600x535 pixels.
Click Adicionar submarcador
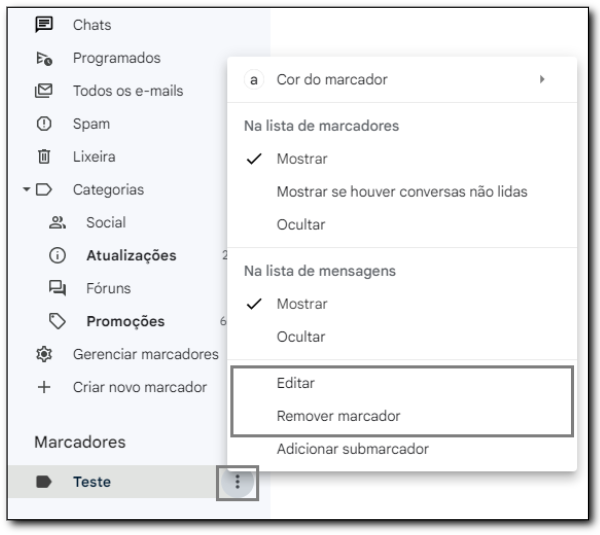pos(402,449)
